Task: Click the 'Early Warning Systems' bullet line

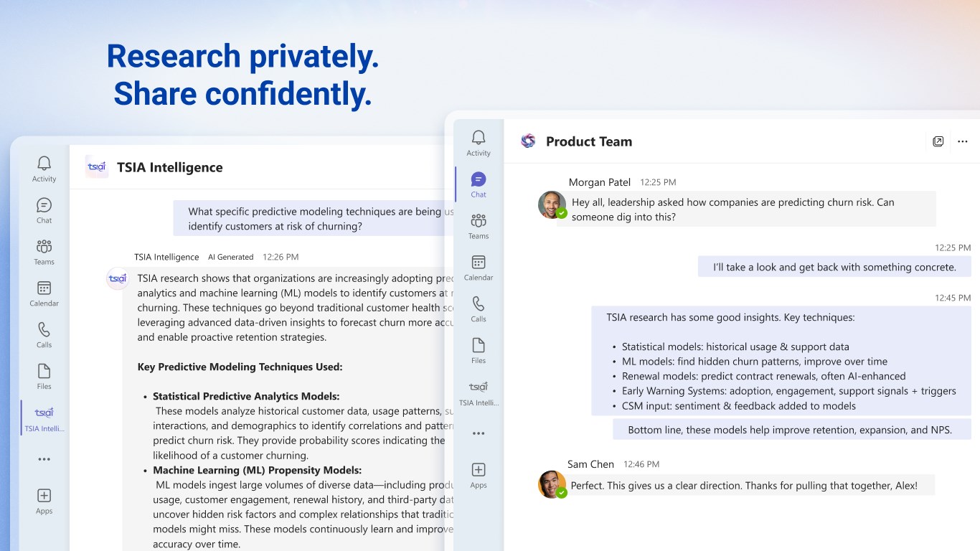Action: (x=789, y=391)
